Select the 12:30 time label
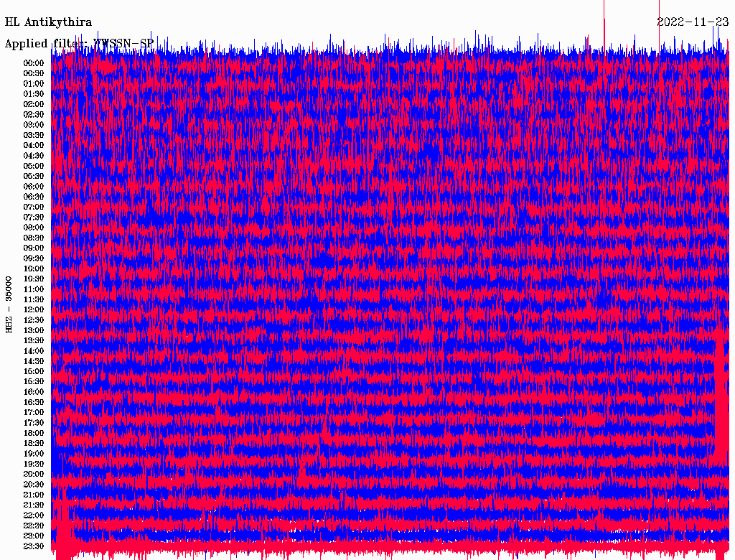 coord(34,320)
